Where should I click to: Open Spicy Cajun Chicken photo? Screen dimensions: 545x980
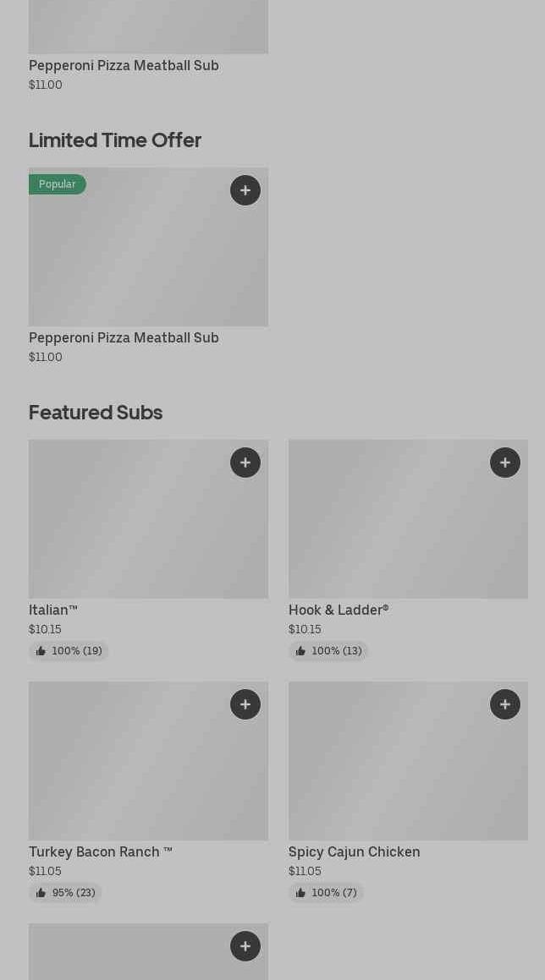(408, 761)
